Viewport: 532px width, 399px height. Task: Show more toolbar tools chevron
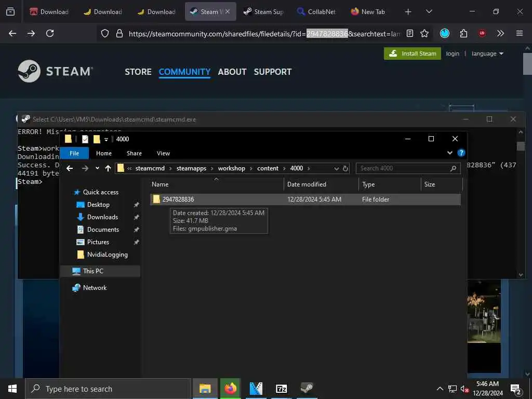point(500,33)
